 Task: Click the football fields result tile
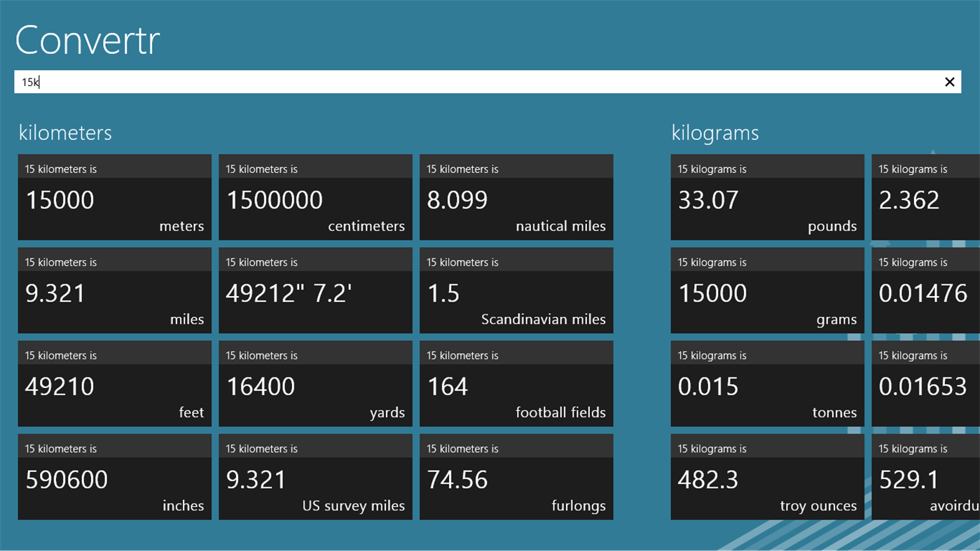coord(516,384)
